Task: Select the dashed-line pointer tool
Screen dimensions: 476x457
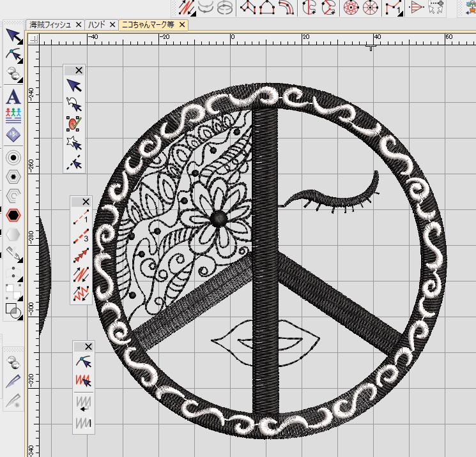Action: point(74,162)
